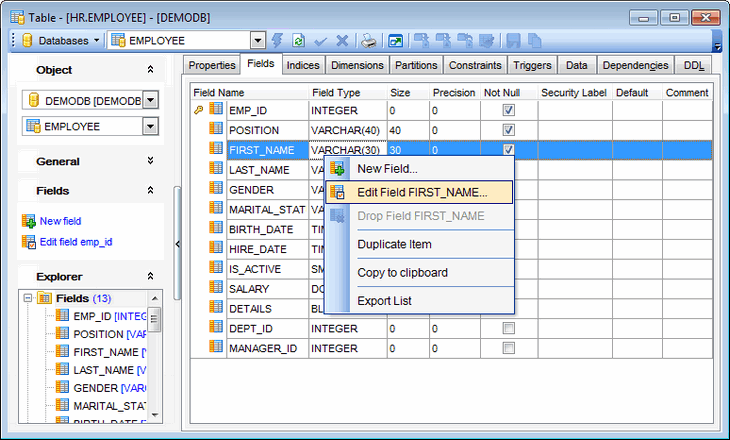Click the New field link
730x440 pixels.
click(60, 221)
